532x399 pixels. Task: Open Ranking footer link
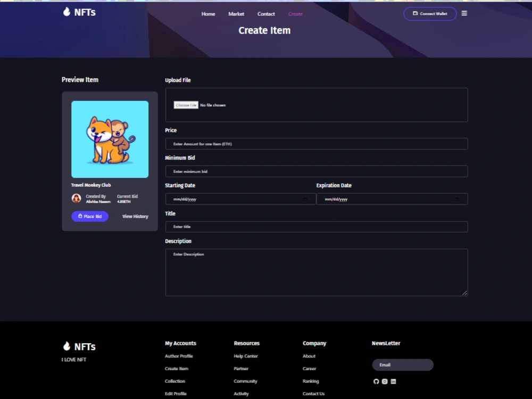pyautogui.click(x=311, y=381)
